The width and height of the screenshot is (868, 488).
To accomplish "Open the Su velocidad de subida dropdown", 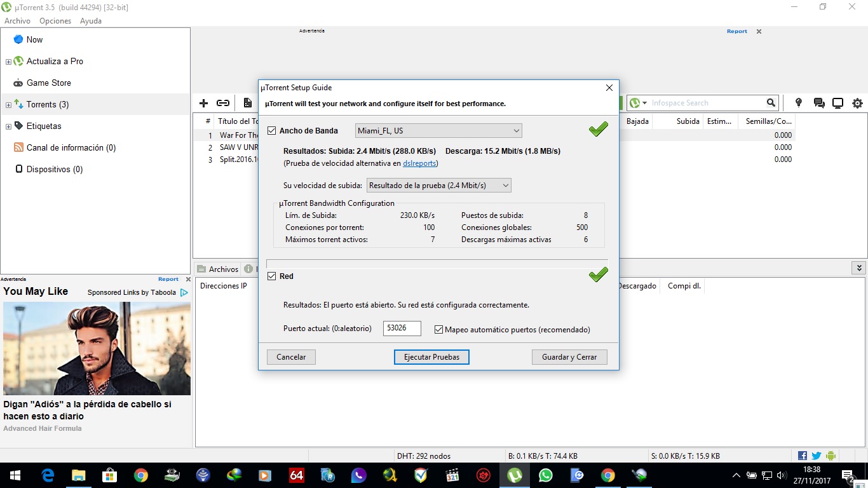I will pyautogui.click(x=439, y=186).
